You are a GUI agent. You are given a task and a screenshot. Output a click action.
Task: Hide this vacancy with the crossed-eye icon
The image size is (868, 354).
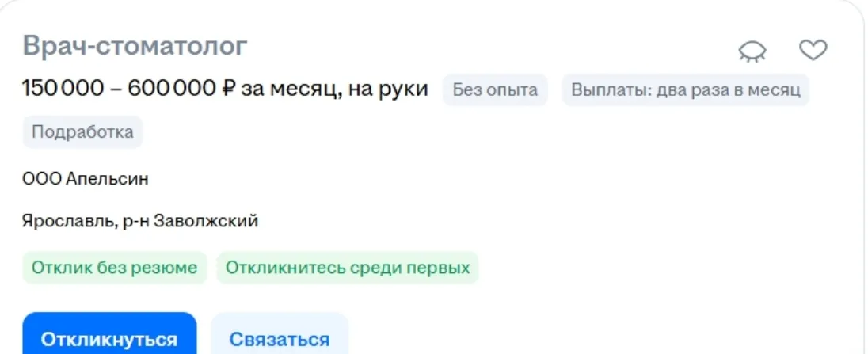point(752,51)
